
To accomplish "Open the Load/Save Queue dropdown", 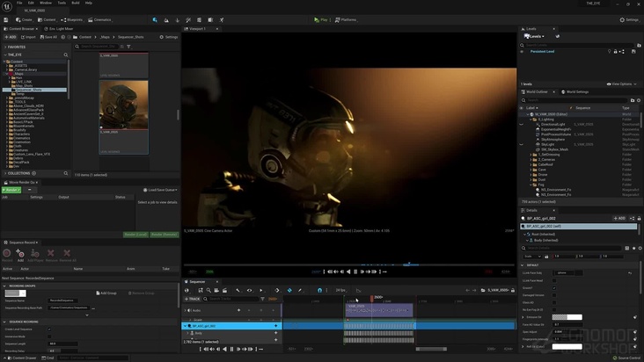I will coord(162,190).
